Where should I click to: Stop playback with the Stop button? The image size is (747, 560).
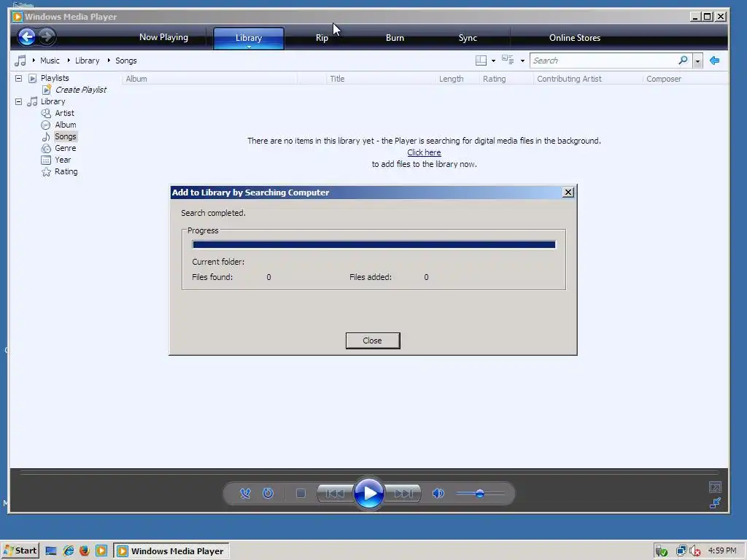point(301,494)
